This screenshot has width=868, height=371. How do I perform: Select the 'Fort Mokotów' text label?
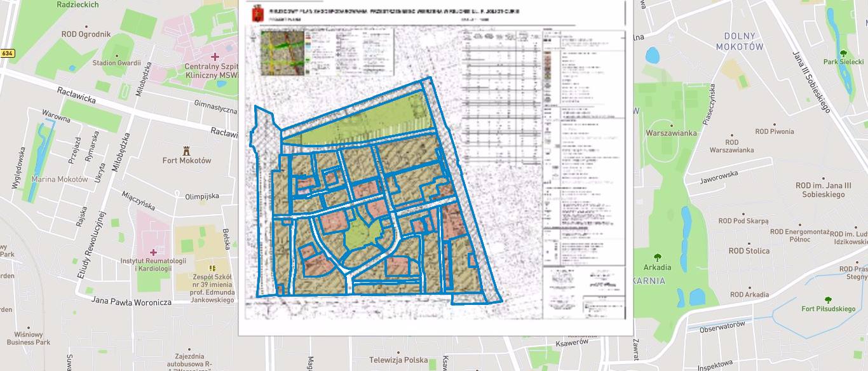pyautogui.click(x=187, y=161)
